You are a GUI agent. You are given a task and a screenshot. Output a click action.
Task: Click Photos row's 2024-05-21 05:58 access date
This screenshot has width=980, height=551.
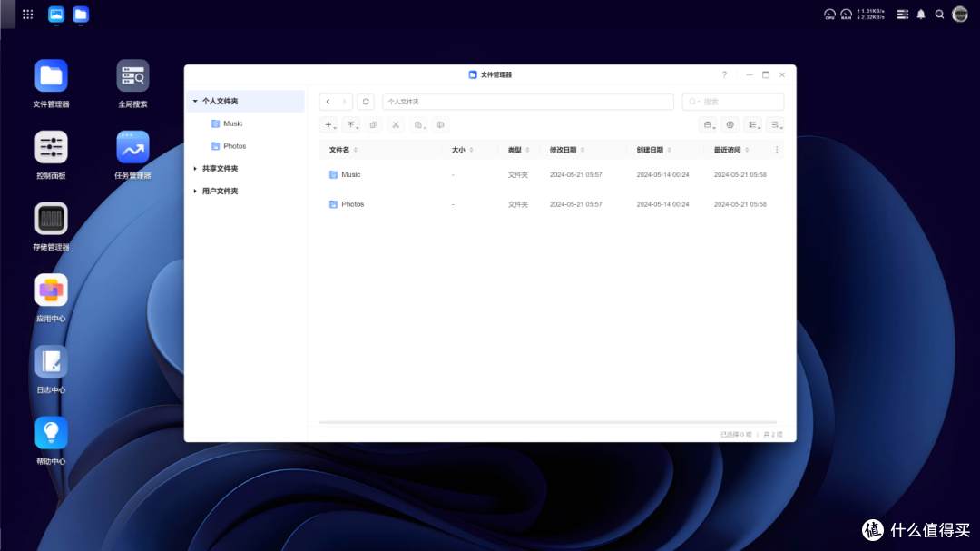coord(740,204)
